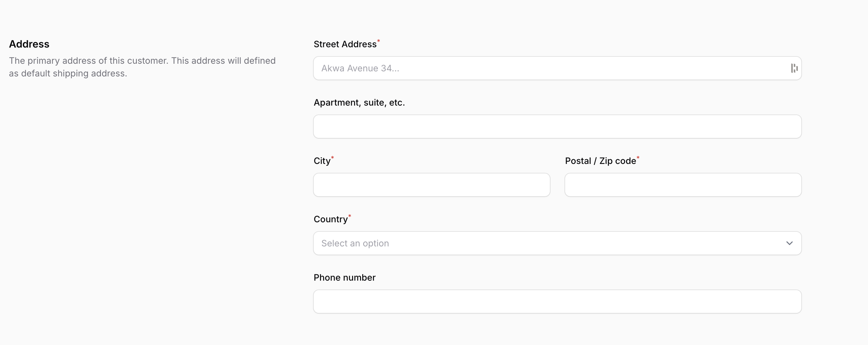The width and height of the screenshot is (868, 345).
Task: Click the 'Address' section heading
Action: 29,44
